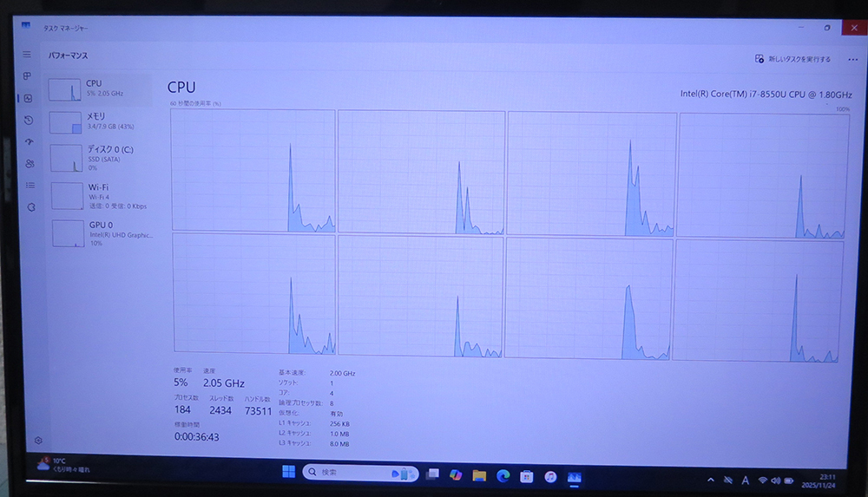868x497 pixels.
Task: Click the CPU mini graph thumbnail
Action: click(65, 89)
